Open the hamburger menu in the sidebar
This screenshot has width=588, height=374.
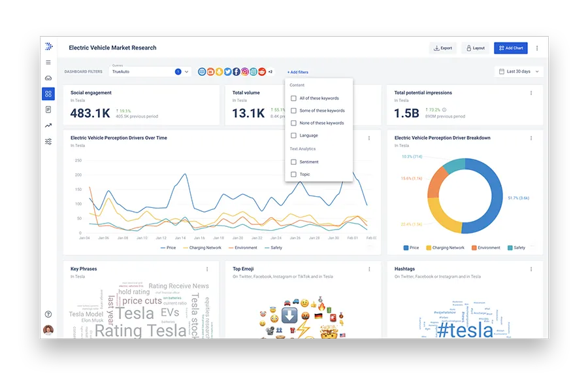[x=48, y=62]
